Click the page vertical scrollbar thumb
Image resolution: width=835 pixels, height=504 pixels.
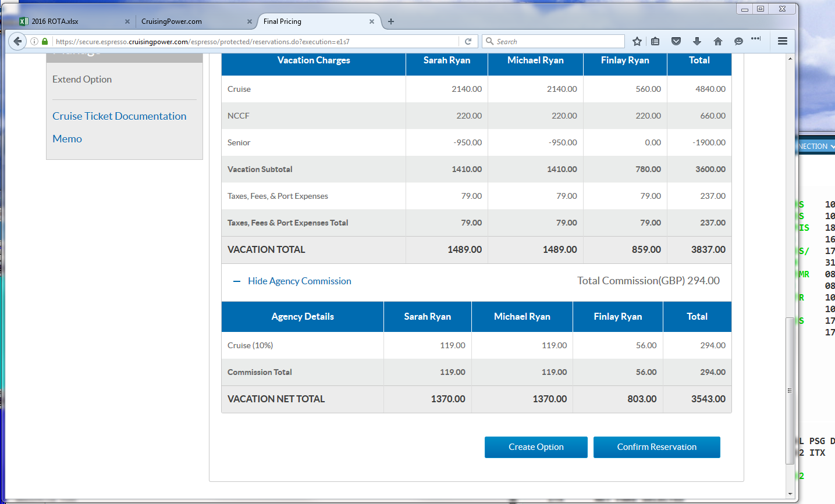pos(790,391)
